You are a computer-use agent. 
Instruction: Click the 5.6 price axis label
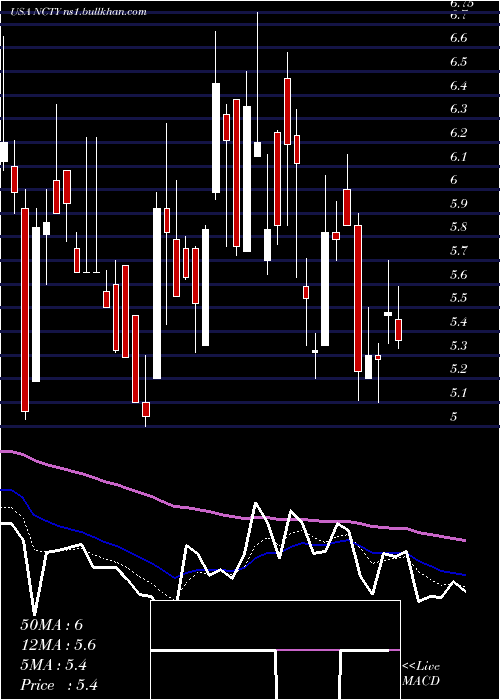click(x=459, y=275)
